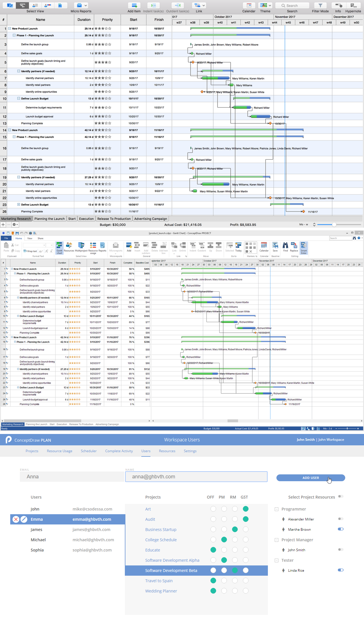Delete user Emma with the red X icon
The image size is (364, 638).
pyautogui.click(x=16, y=519)
